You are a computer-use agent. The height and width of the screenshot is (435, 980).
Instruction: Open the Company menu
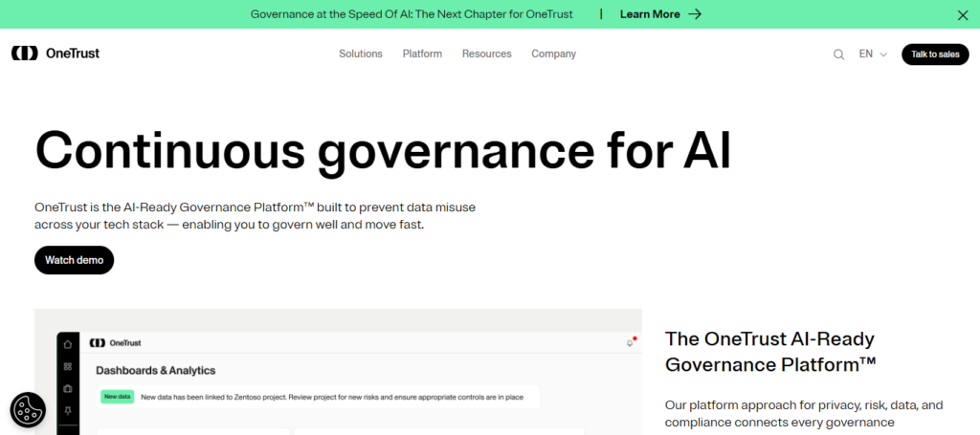pos(554,54)
